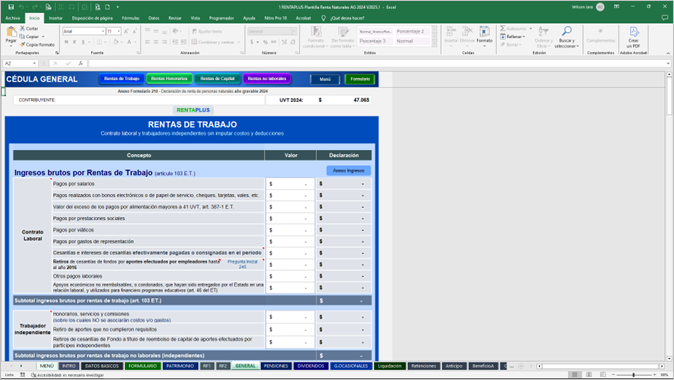
Task: Click the Pregunta inicial 245 link
Action: click(x=242, y=264)
